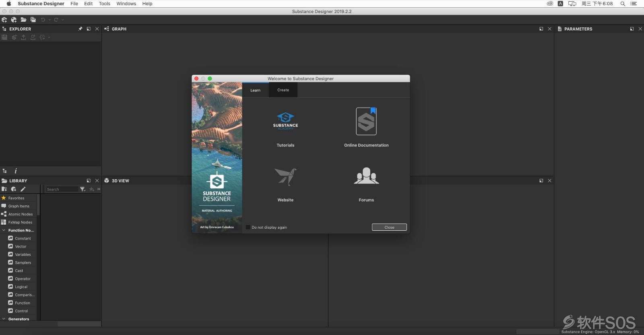Open the Website link with bird icon

(285, 184)
